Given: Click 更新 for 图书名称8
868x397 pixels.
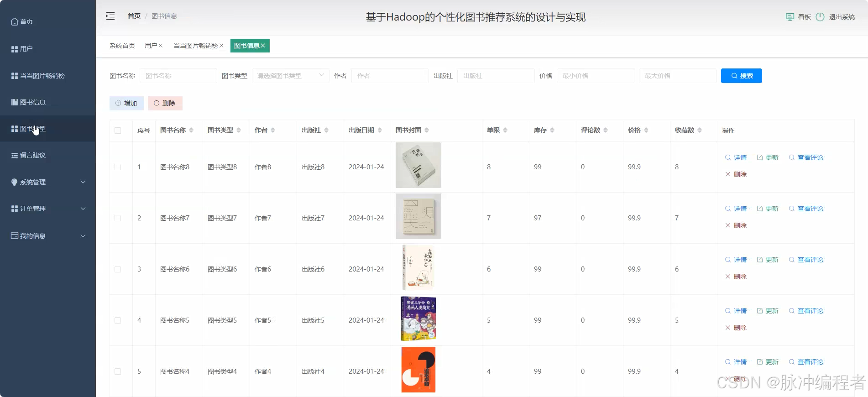Looking at the screenshot, I should (768, 157).
